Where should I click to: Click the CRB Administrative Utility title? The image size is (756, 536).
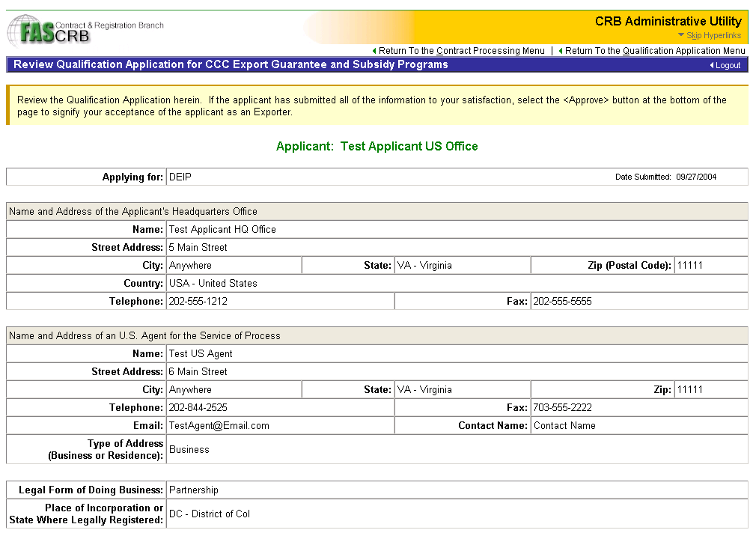(x=668, y=21)
